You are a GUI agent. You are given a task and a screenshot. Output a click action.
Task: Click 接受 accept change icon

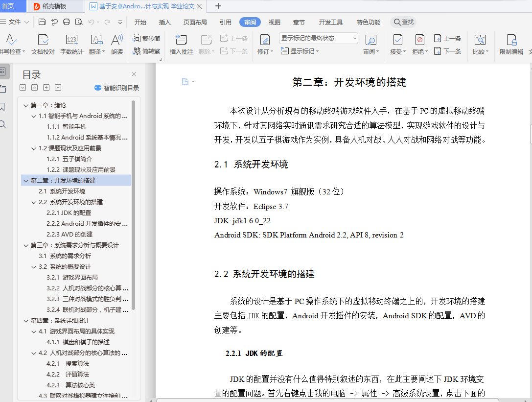(397, 44)
